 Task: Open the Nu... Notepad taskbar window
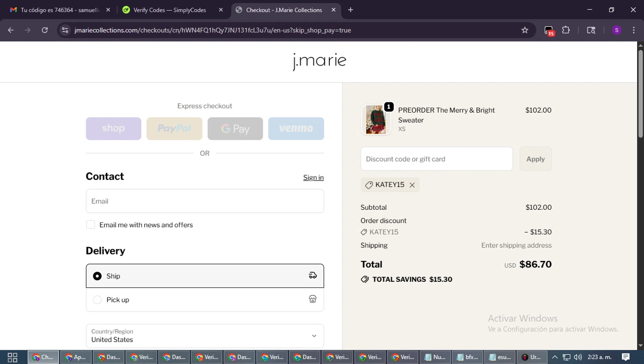tap(435, 357)
